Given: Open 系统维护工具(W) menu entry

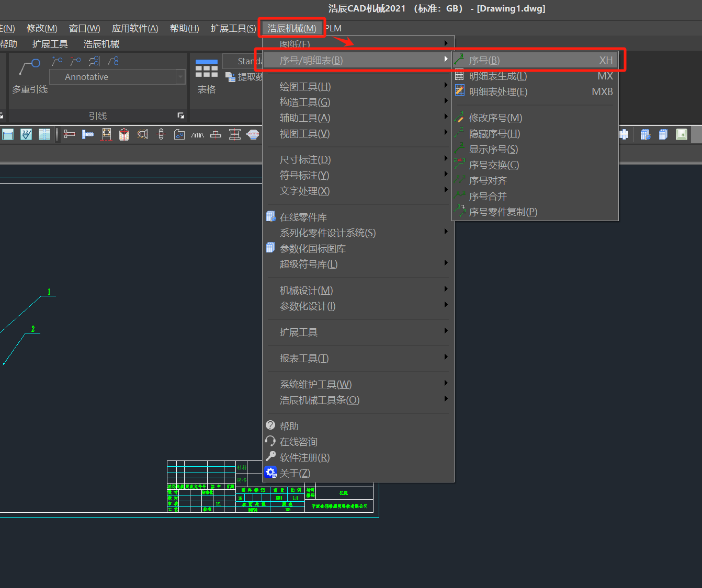Looking at the screenshot, I should pyautogui.click(x=358, y=385).
